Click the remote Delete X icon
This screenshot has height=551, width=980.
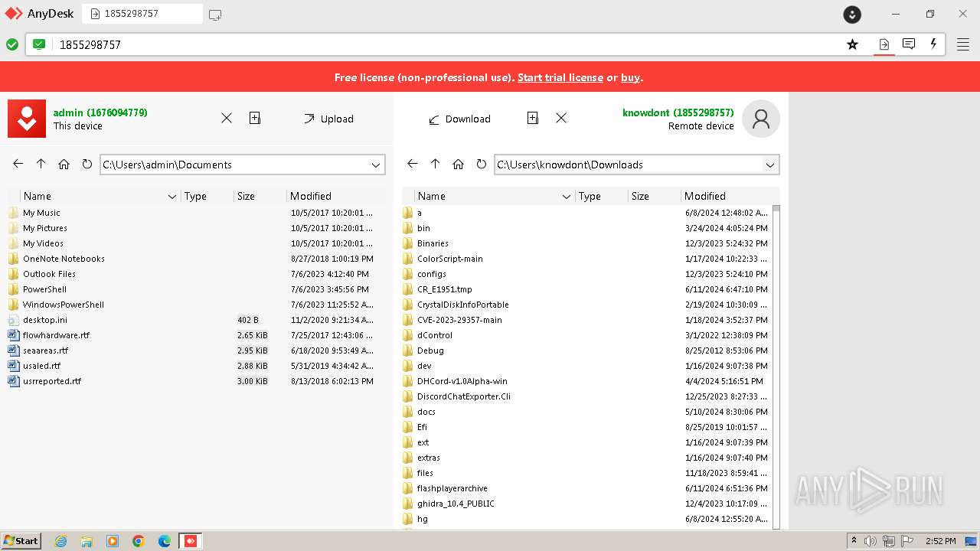click(x=561, y=118)
